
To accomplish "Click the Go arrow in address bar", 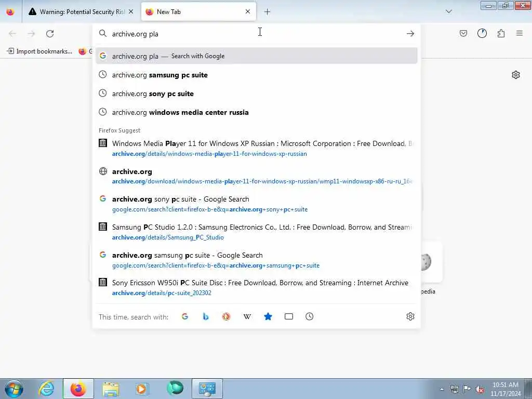I will pyautogui.click(x=410, y=34).
